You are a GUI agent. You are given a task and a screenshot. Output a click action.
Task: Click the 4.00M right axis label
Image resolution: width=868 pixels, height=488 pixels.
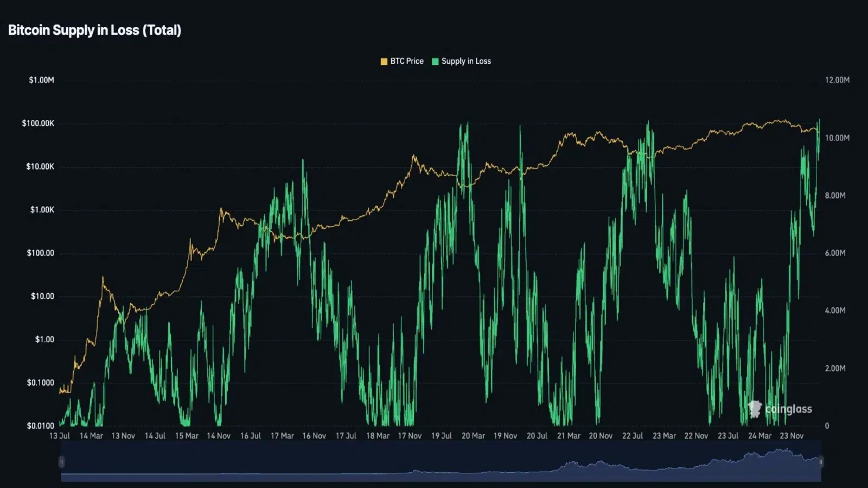coord(835,311)
